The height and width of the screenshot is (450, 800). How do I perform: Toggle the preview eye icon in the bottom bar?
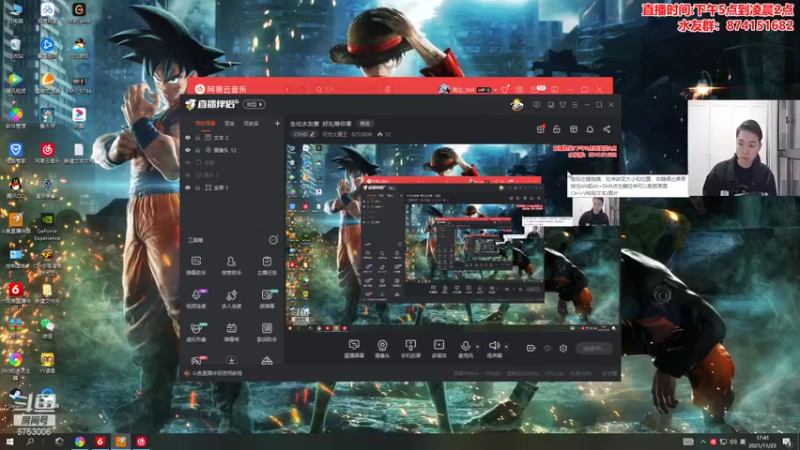pos(547,348)
